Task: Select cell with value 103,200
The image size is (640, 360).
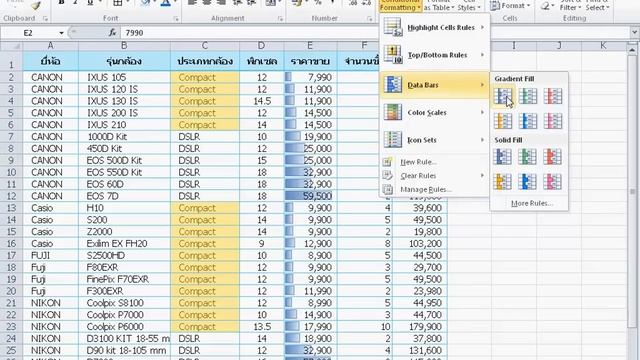Action: click(420, 244)
